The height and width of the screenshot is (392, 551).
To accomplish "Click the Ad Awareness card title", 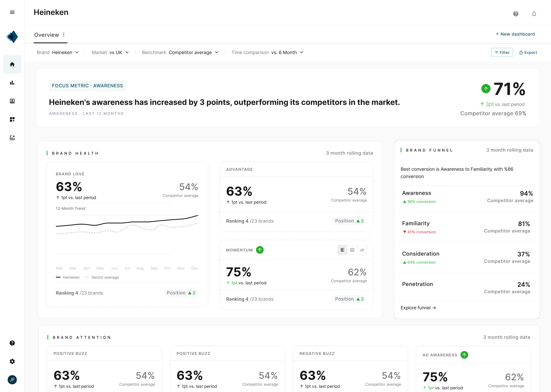I will point(440,355).
